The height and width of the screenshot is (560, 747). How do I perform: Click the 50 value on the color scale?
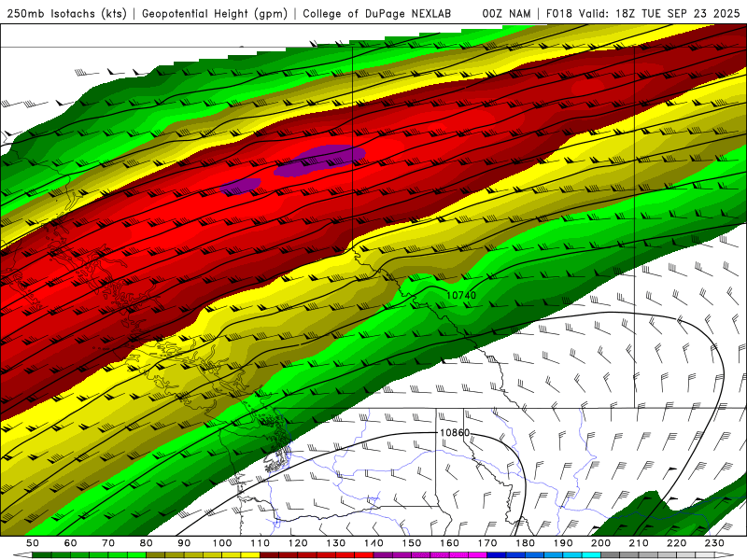(33, 543)
